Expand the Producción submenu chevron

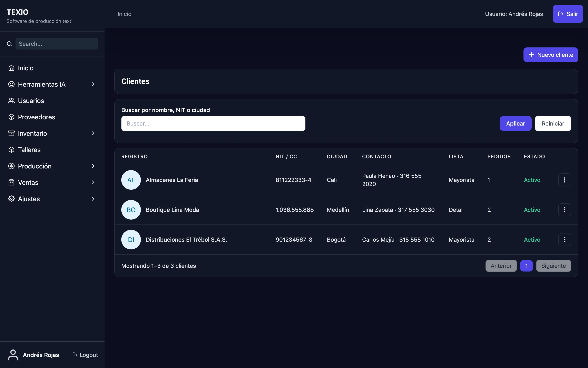(93, 166)
